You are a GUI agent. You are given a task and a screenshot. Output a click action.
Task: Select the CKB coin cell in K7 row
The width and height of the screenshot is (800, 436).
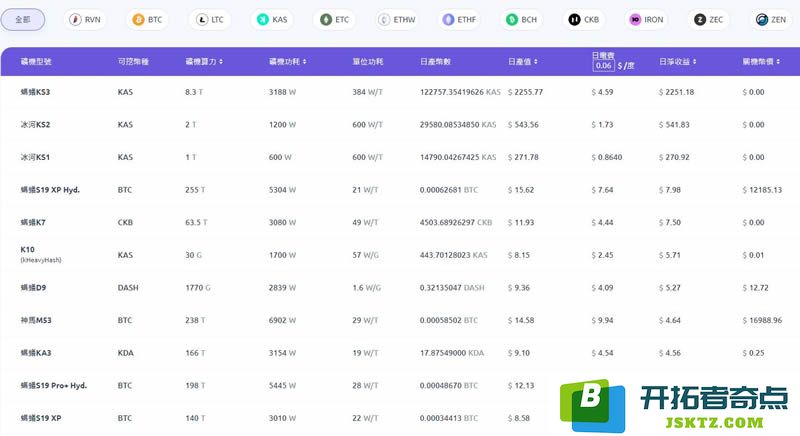(125, 222)
